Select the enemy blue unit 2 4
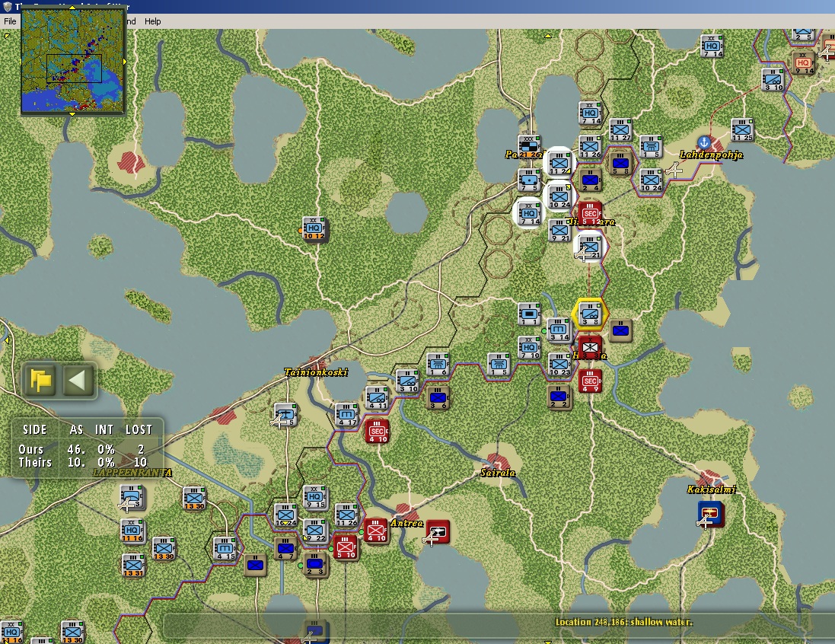Viewport: 835px width, 644px height. point(590,180)
